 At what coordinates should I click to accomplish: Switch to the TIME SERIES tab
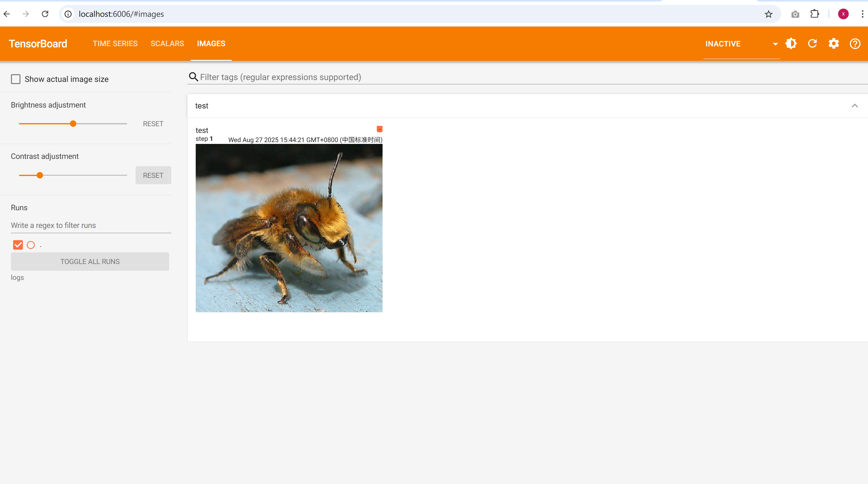pos(115,43)
